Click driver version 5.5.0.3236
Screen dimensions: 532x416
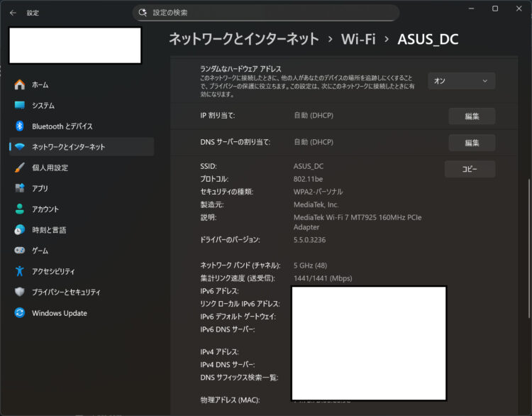coord(309,240)
